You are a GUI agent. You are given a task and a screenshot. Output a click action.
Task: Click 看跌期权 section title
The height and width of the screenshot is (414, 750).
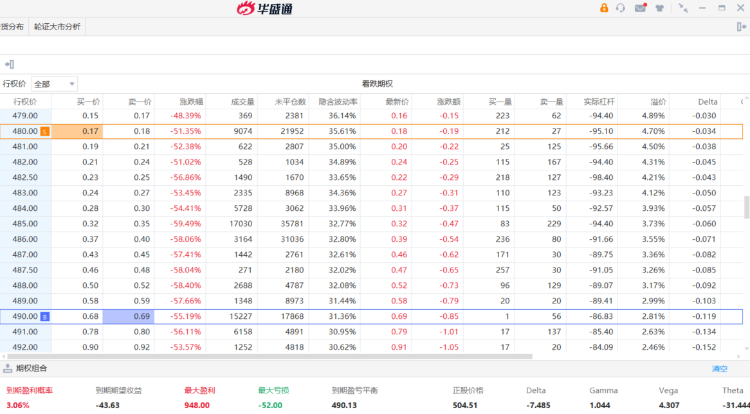pos(377,84)
